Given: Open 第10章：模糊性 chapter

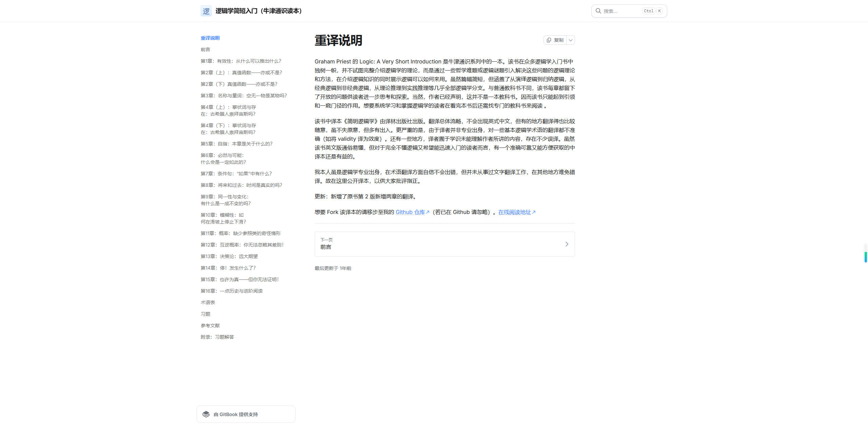Looking at the screenshot, I should click(223, 218).
